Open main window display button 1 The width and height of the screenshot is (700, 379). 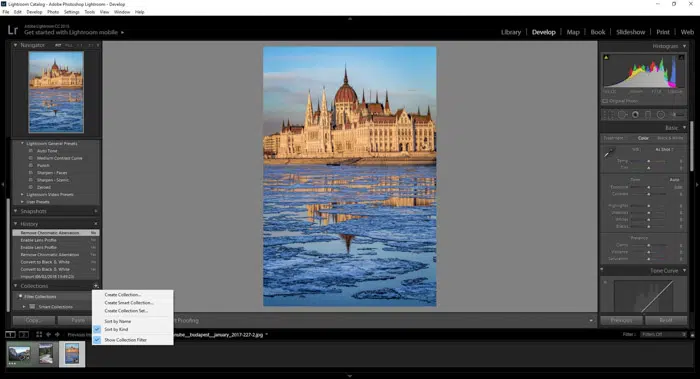[10, 334]
